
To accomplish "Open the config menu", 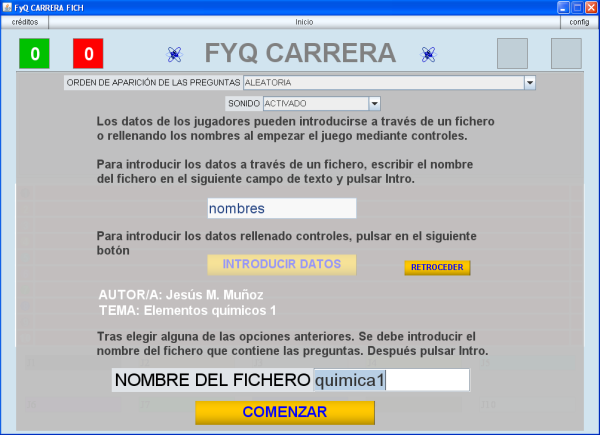I will 579,21.
